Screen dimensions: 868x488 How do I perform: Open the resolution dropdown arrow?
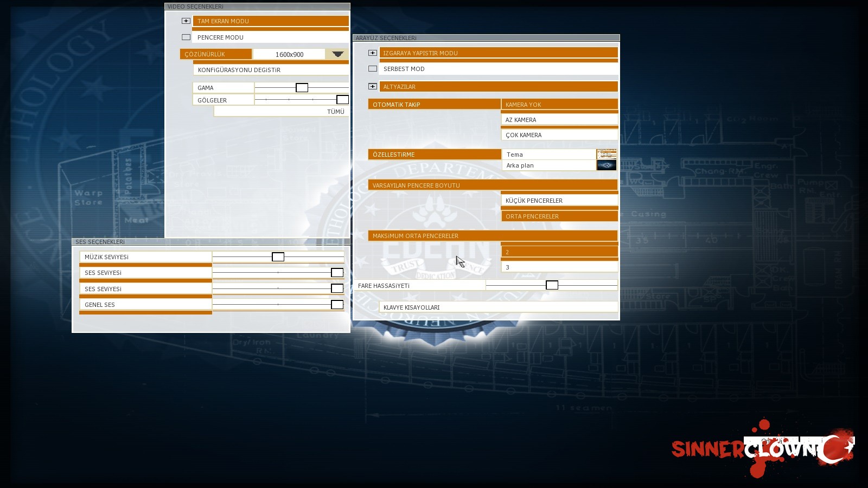tap(337, 54)
